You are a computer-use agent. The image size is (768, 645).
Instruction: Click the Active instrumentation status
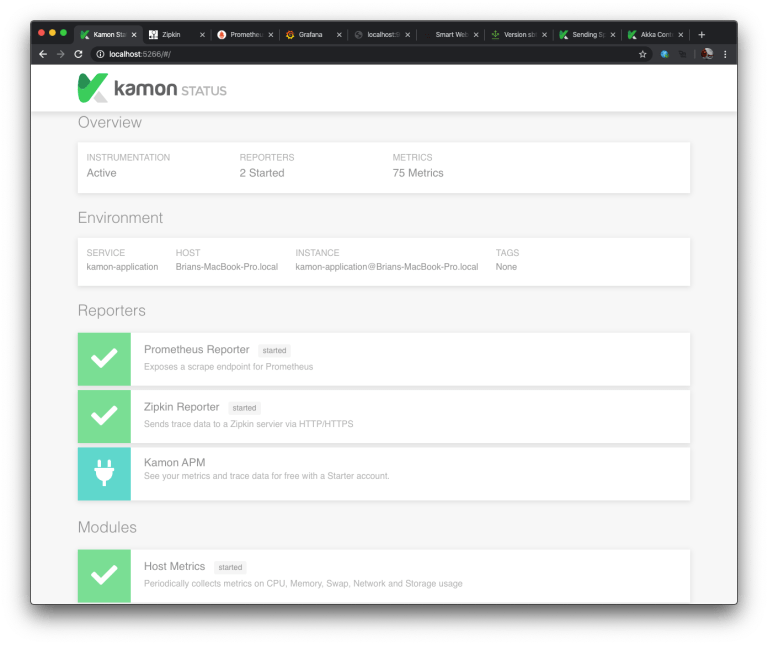pyautogui.click(x=101, y=173)
